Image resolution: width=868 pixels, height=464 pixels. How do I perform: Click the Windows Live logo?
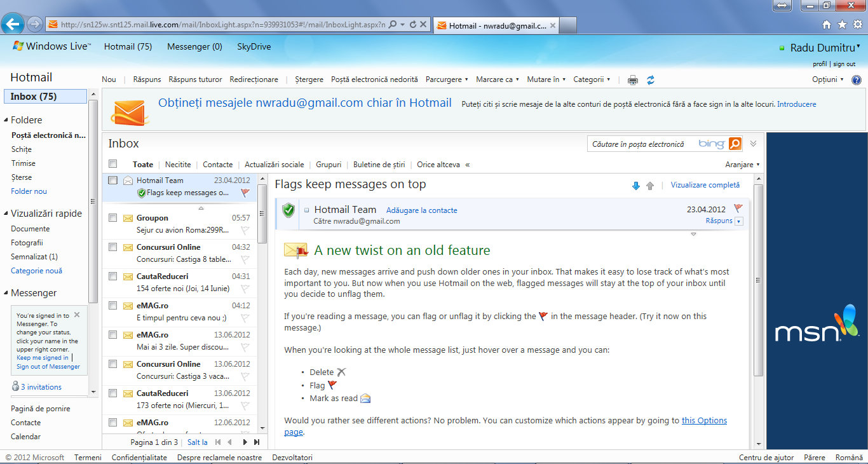point(51,46)
